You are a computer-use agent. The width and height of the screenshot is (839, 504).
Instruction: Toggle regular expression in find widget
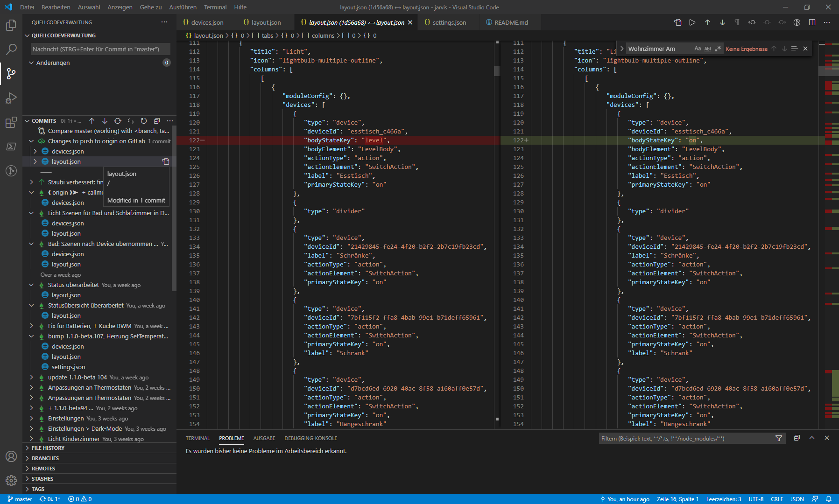tap(718, 49)
